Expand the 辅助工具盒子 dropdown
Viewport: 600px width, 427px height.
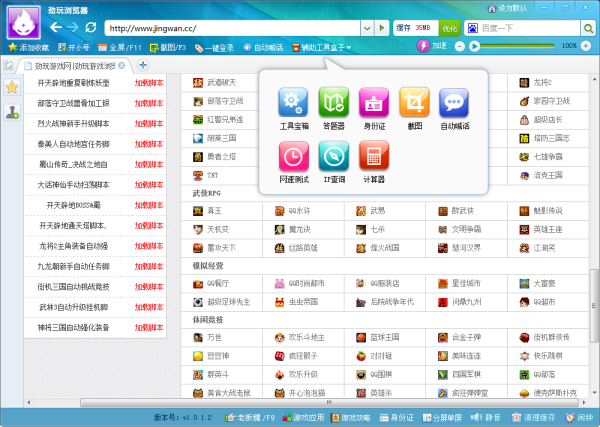327,47
